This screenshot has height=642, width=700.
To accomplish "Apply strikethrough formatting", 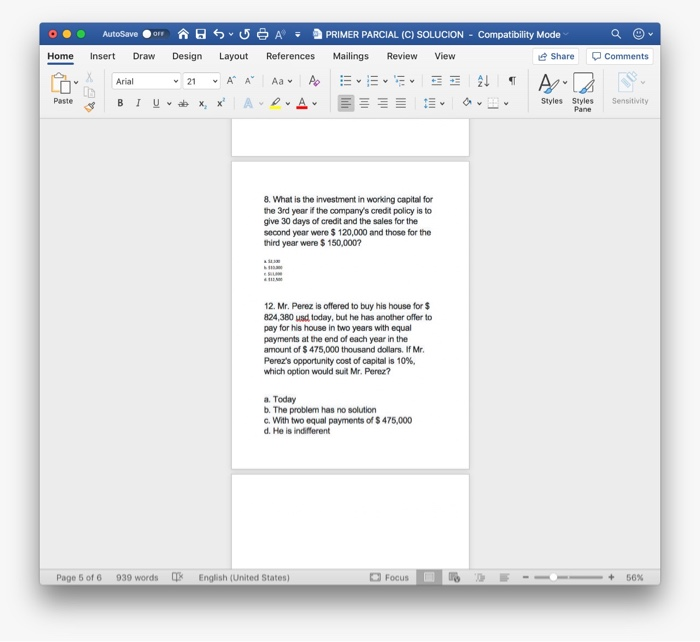I will point(183,104).
